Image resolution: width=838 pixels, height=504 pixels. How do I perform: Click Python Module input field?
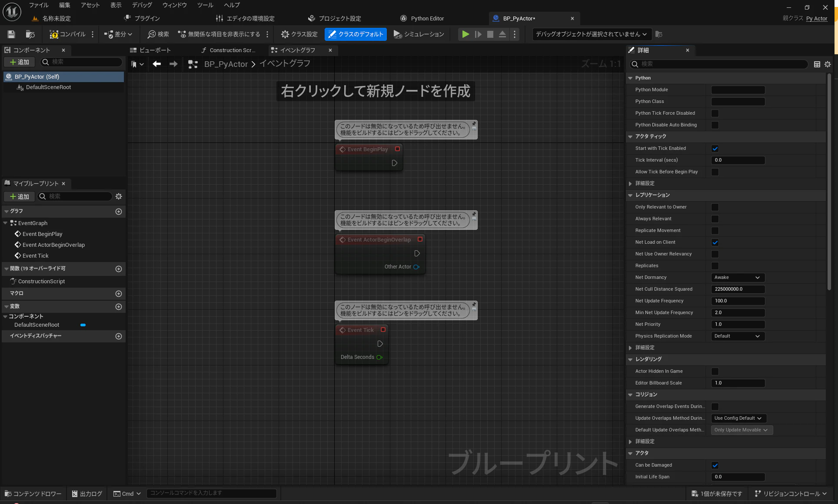pos(738,90)
